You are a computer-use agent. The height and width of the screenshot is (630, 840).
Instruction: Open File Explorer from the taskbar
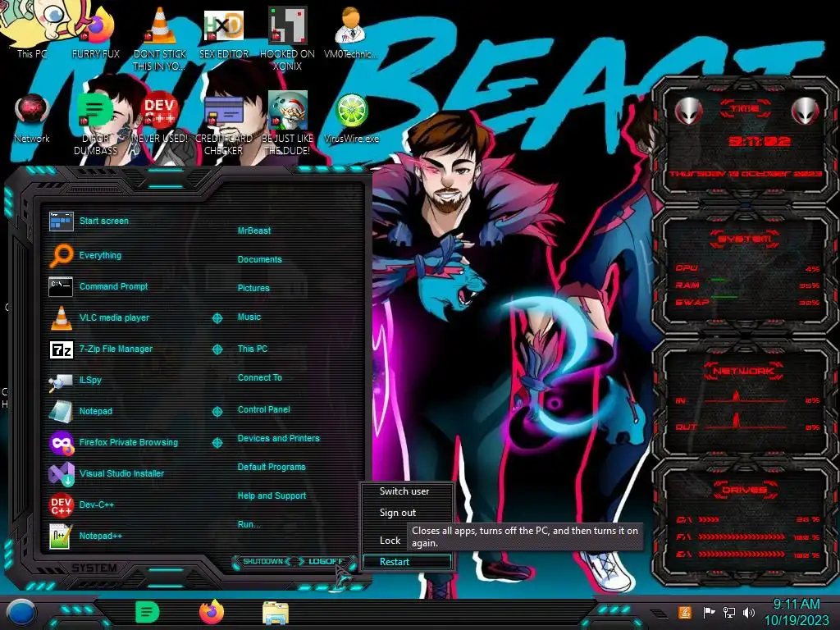[276, 613]
